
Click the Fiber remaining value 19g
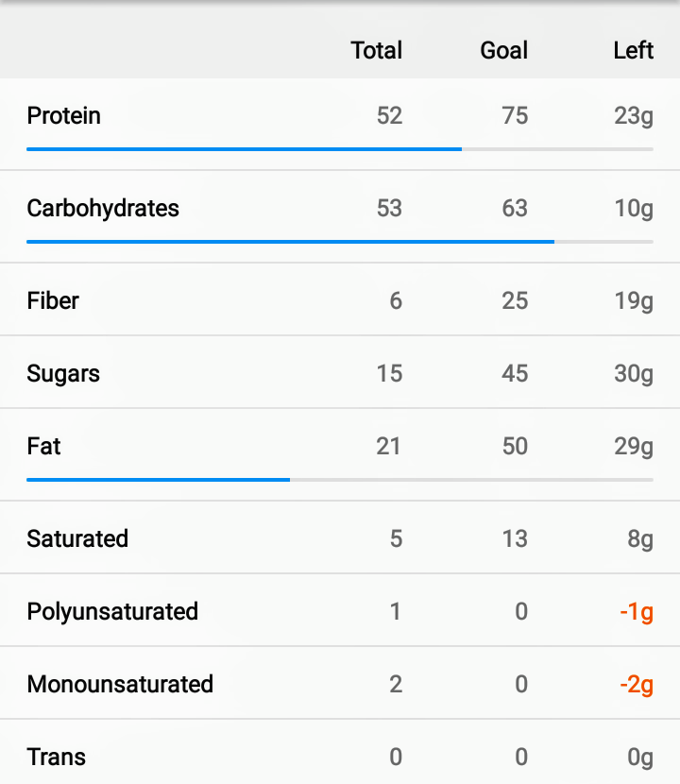point(634,301)
